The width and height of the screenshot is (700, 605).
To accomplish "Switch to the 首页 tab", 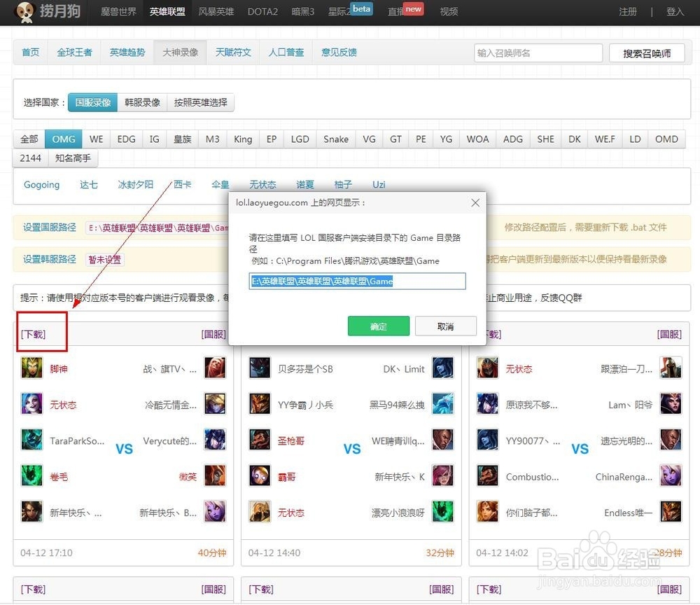I will click(30, 53).
